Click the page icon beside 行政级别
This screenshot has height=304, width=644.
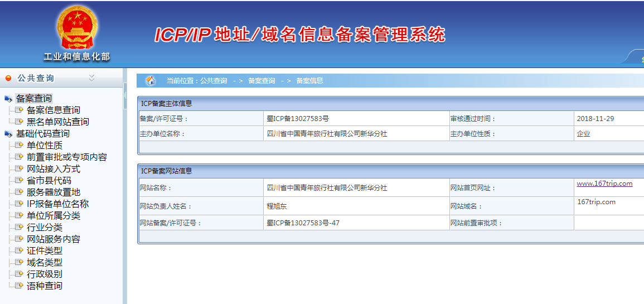(19, 274)
